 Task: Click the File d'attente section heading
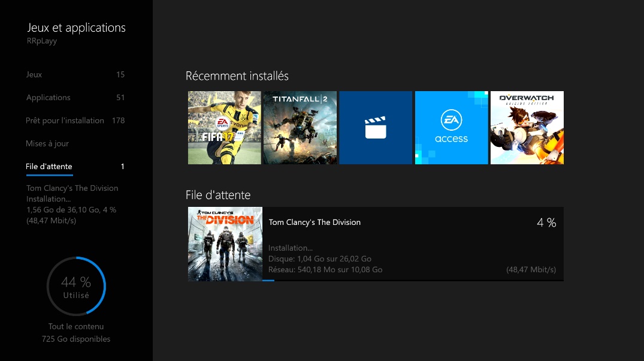(x=218, y=194)
